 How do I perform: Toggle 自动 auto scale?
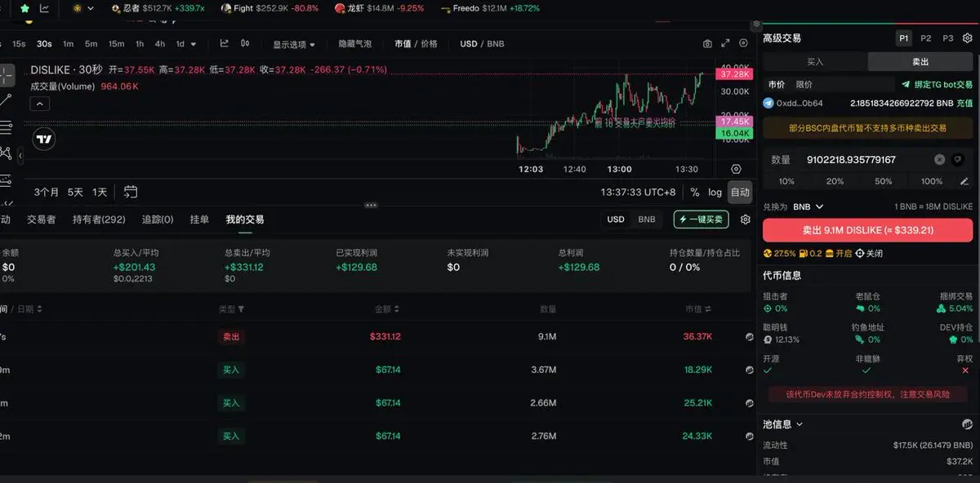coord(740,193)
